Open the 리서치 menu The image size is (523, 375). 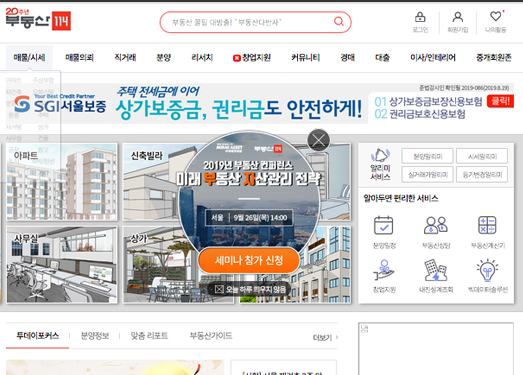pos(202,57)
